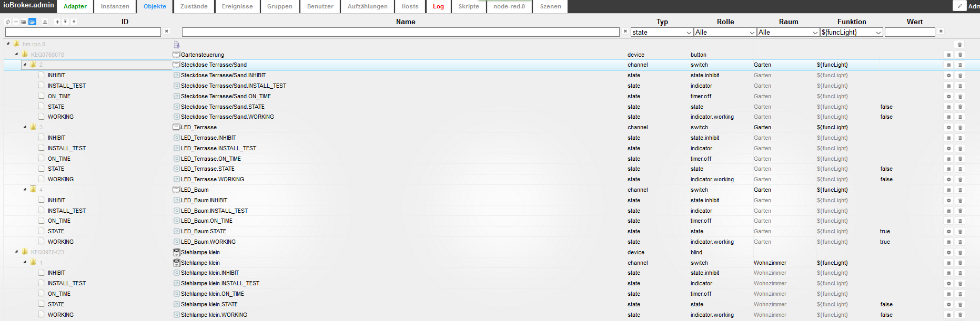Viewport: 980px width, 321px height.
Task: Open the Benutzer tab
Action: click(x=320, y=6)
